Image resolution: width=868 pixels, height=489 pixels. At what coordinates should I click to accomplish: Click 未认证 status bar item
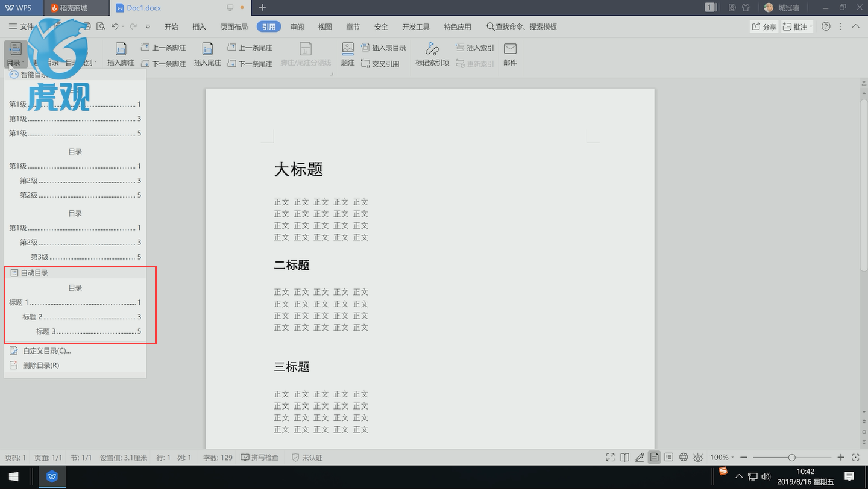click(307, 458)
